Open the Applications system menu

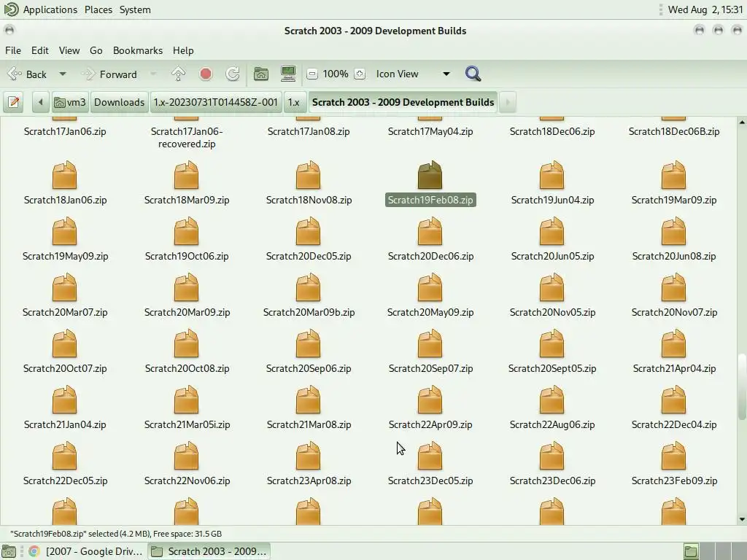pyautogui.click(x=50, y=9)
